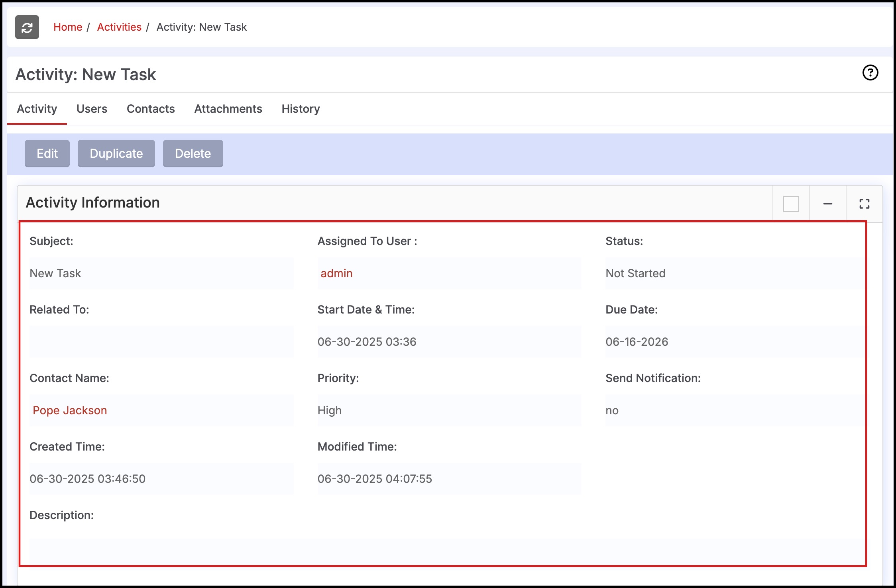This screenshot has height=588, width=896.
Task: Click the High priority value
Action: point(329,410)
